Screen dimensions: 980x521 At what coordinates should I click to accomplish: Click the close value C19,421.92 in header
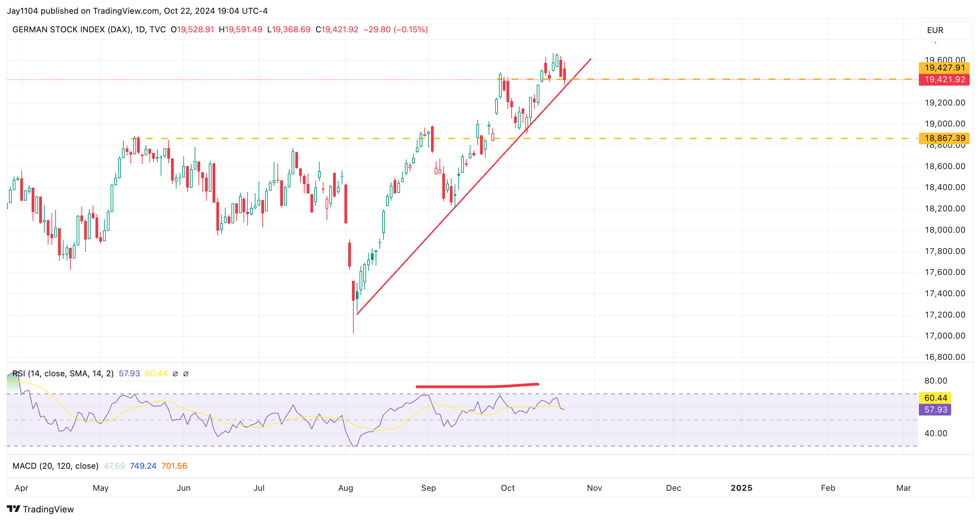coord(337,30)
